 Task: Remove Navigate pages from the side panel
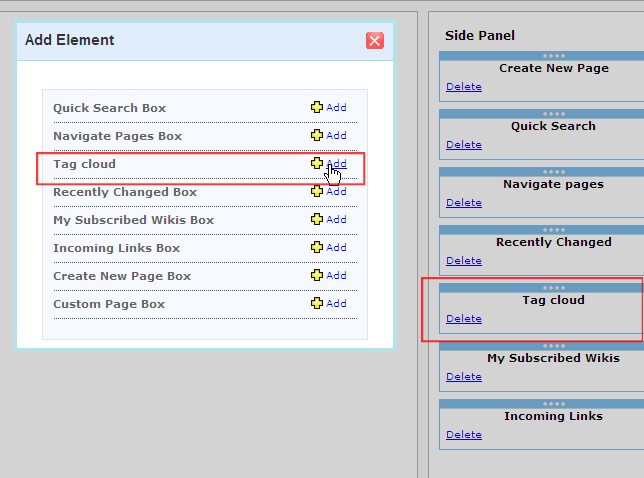click(463, 203)
